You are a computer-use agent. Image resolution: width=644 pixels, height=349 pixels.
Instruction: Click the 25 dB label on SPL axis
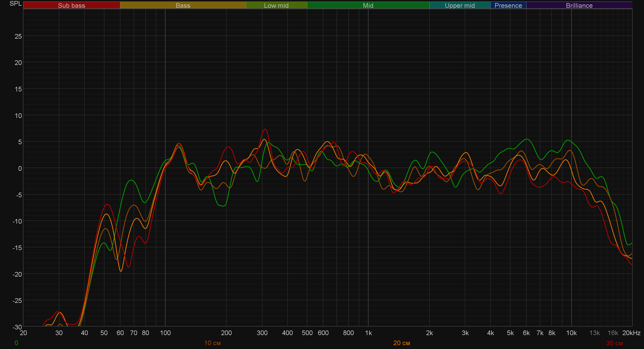[18, 36]
